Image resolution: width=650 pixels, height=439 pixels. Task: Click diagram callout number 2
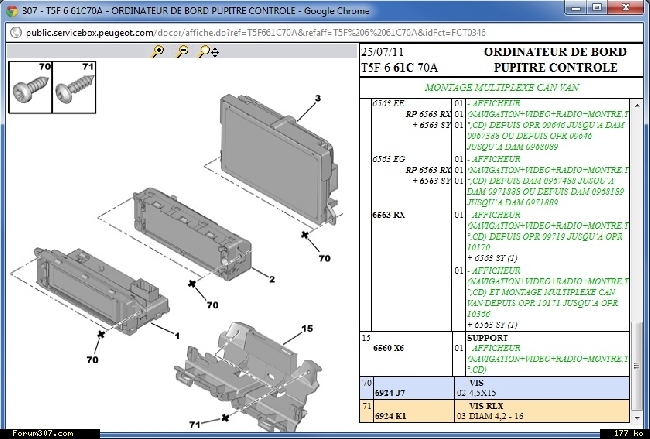(x=272, y=279)
